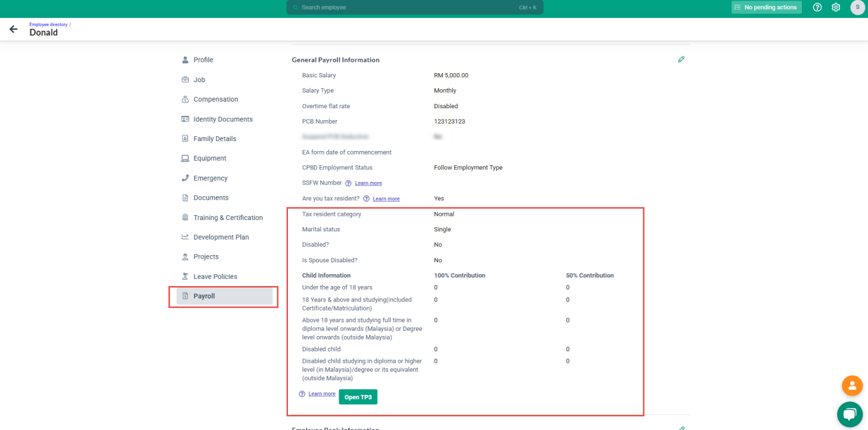Edit General Payroll Information pencil icon
This screenshot has width=868, height=430.
pos(681,59)
